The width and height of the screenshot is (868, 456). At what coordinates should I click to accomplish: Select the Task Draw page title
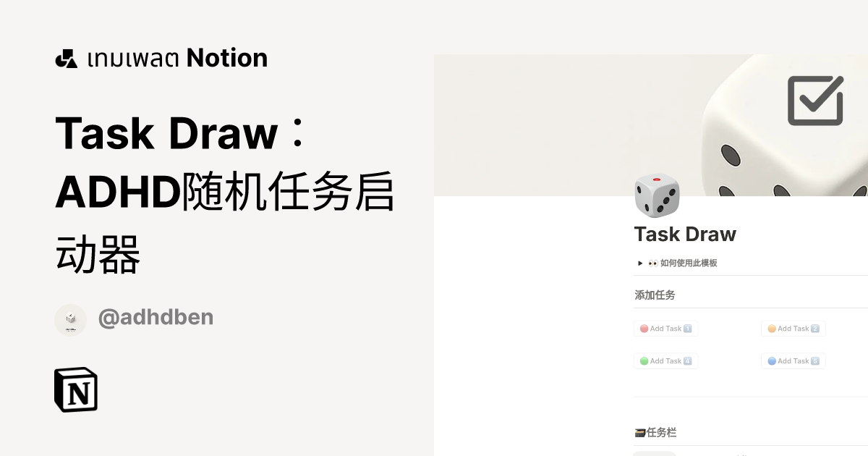(685, 234)
